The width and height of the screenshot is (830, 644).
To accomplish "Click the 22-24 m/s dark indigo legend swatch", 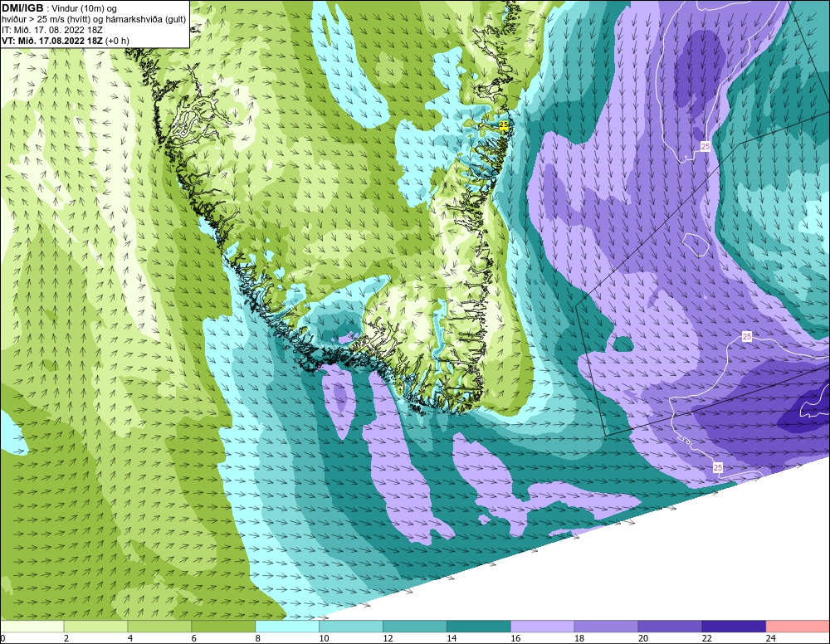I will tap(735, 627).
